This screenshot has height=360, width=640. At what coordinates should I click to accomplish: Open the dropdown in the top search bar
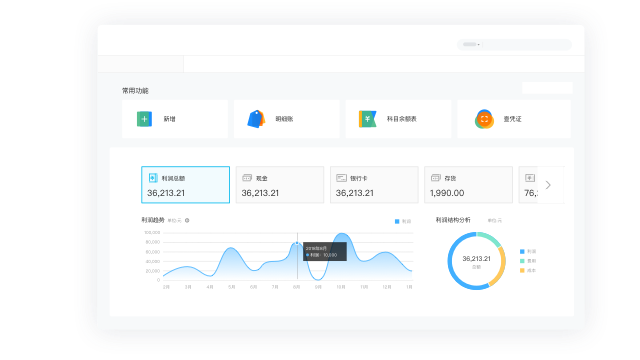[x=471, y=44]
